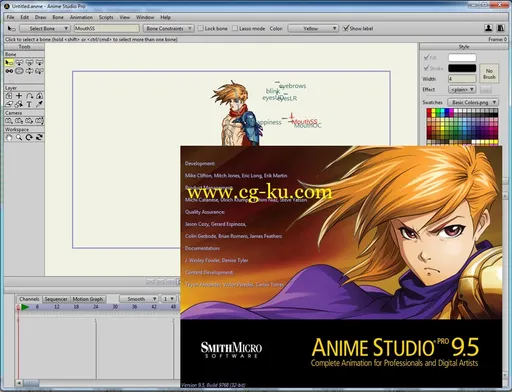512x392 pixels.
Task: Dismiss the Anime Studio Pro 9.5 splash screen
Action: tap(341, 267)
